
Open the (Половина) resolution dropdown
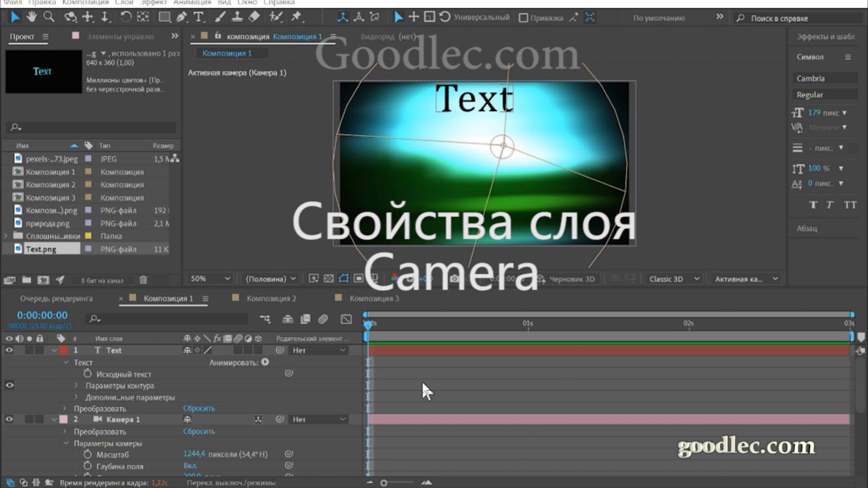click(270, 278)
